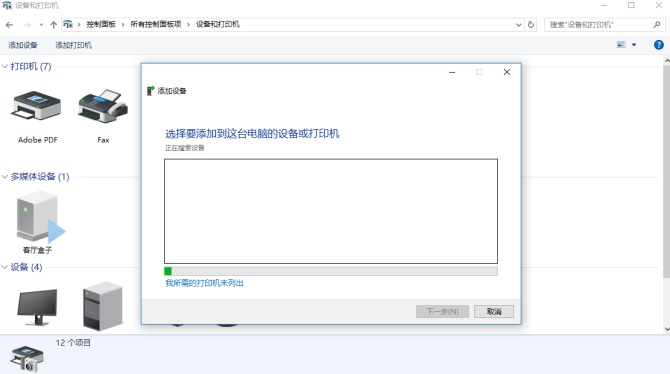Click 添加打印机 in the command bar

click(73, 45)
